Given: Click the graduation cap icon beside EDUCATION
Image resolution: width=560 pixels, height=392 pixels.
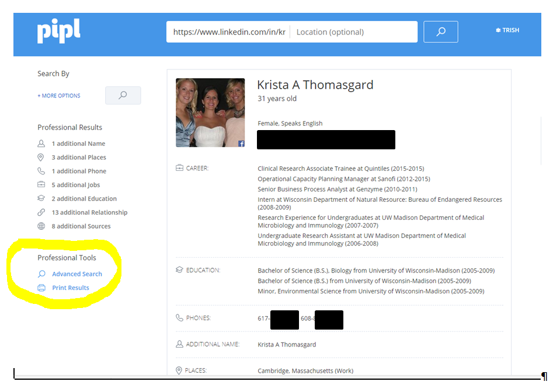Looking at the screenshot, I should click(179, 269).
